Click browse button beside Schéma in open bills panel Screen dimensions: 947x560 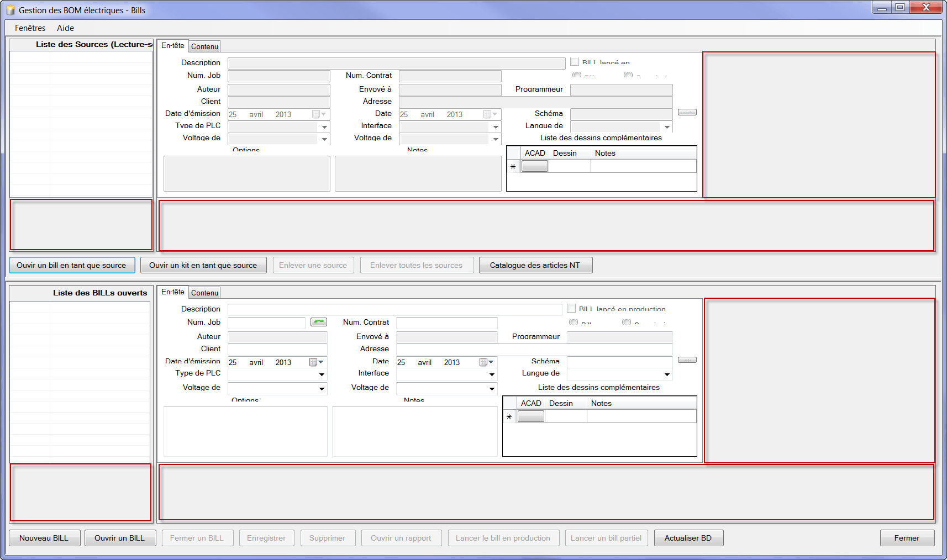click(687, 360)
